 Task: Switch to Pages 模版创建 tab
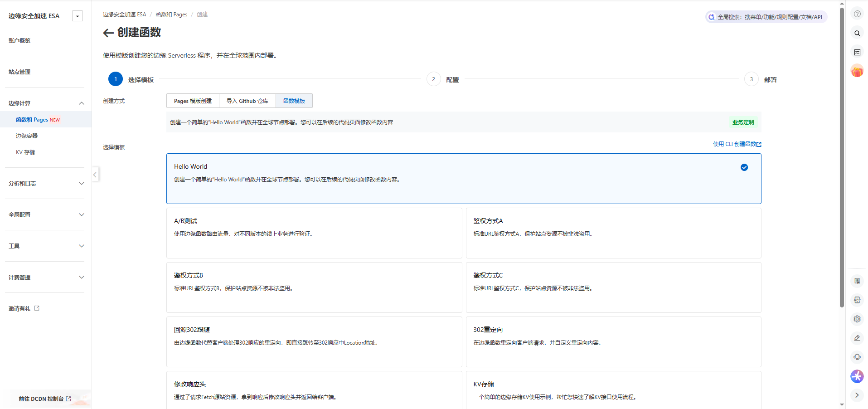pyautogui.click(x=193, y=101)
